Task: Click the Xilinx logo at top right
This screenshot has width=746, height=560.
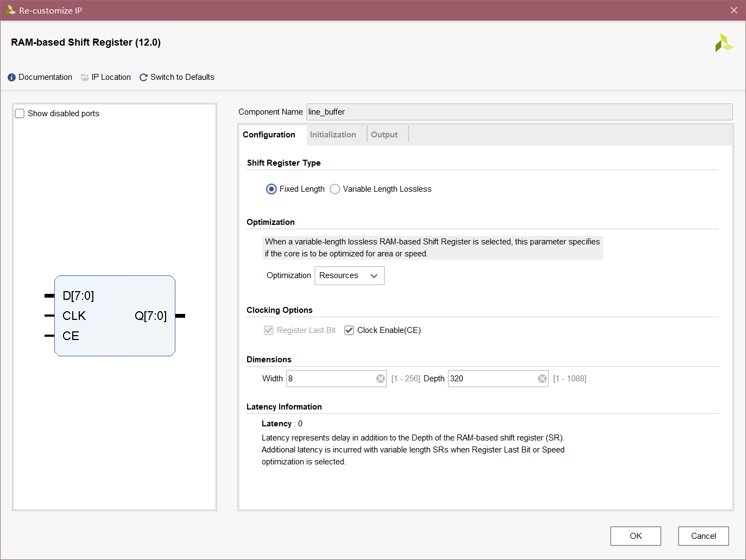Action: click(724, 43)
